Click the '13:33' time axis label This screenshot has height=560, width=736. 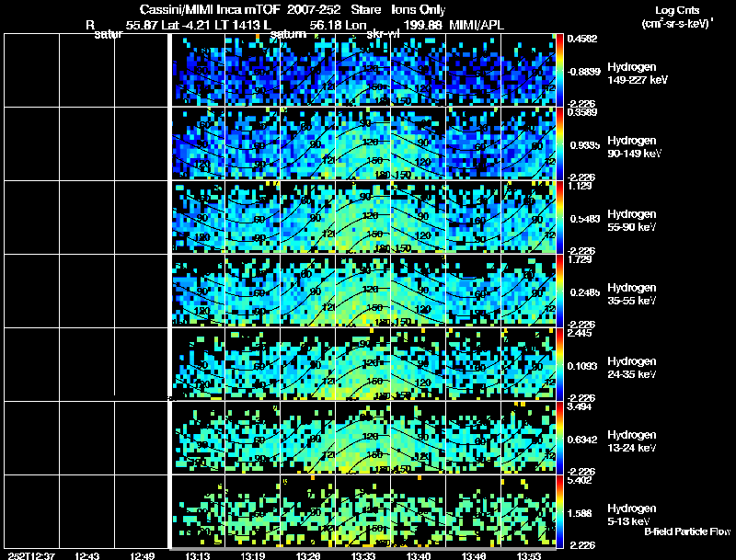(x=362, y=555)
